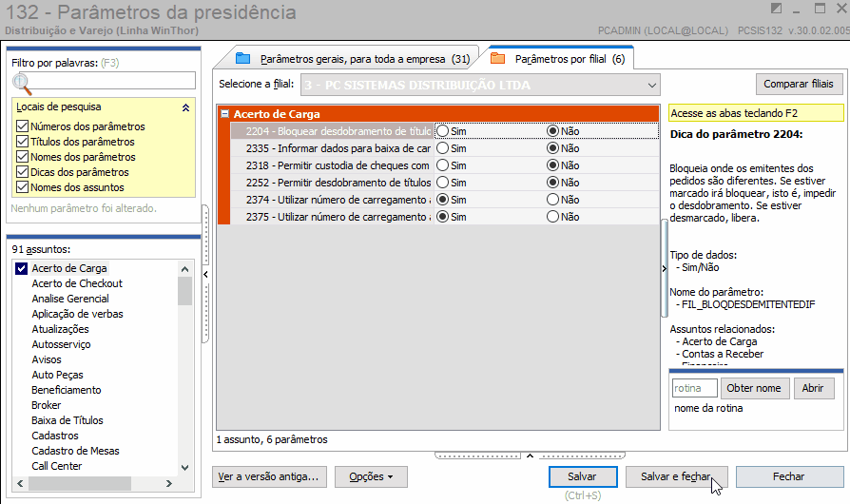850x504 pixels.
Task: Click the subjects list vertical scrollbar thumb
Action: click(184, 292)
